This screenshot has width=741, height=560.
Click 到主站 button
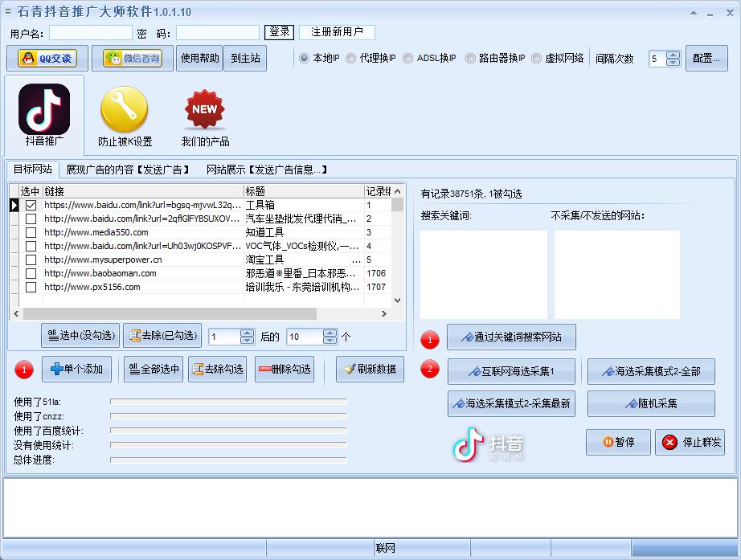tap(245, 58)
